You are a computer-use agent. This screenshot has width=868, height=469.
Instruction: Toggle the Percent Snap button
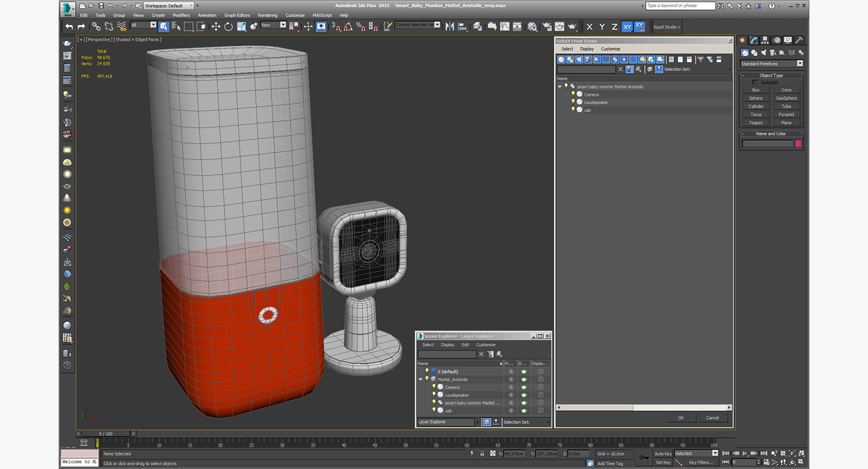361,26
